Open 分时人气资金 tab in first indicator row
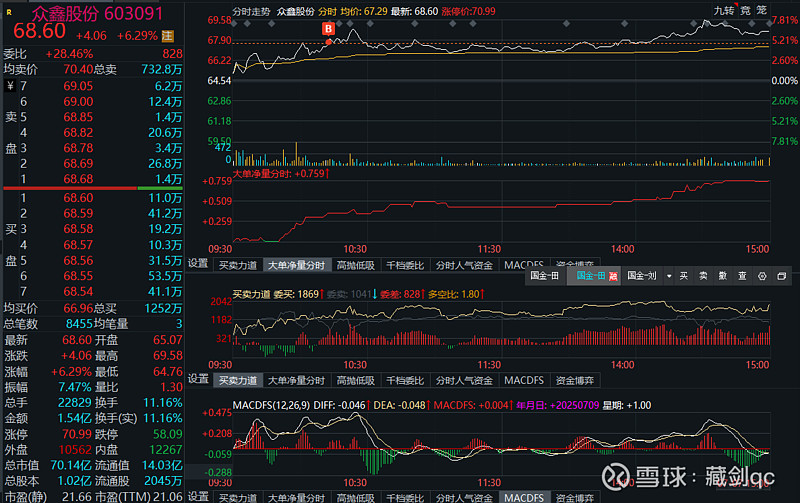800x503 pixels. coord(464,265)
